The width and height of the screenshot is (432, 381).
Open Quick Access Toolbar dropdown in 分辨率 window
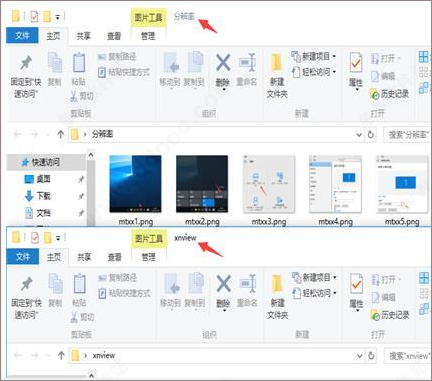pyautogui.click(x=57, y=17)
